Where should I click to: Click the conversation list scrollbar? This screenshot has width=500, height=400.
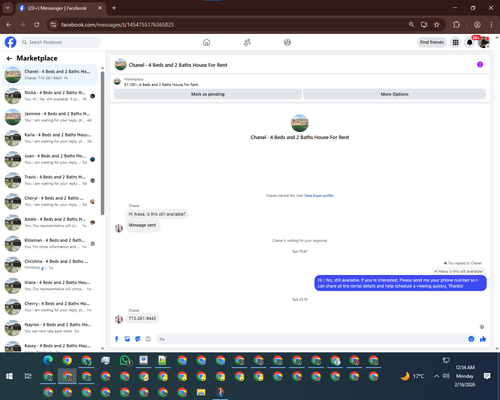tap(102, 143)
